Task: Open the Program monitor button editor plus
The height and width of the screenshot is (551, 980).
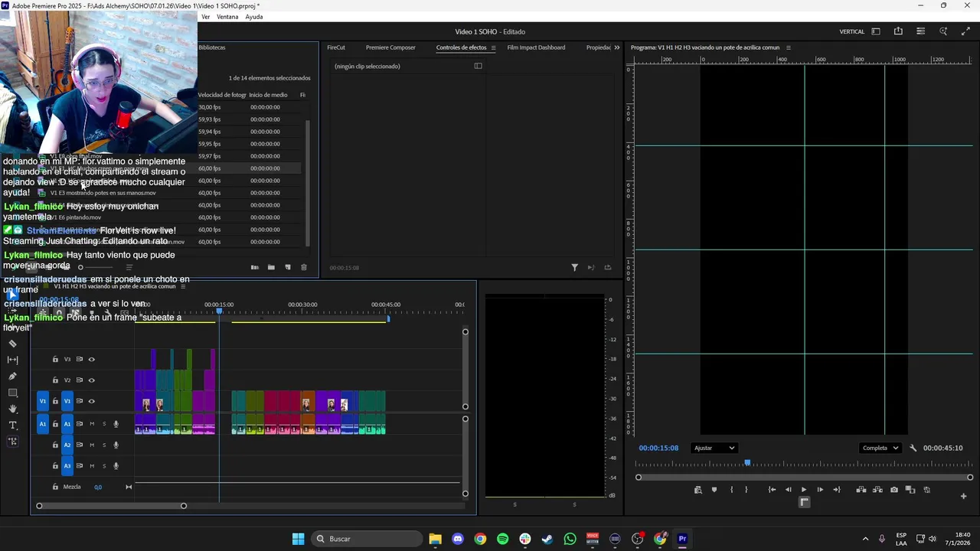Action: [x=963, y=496]
